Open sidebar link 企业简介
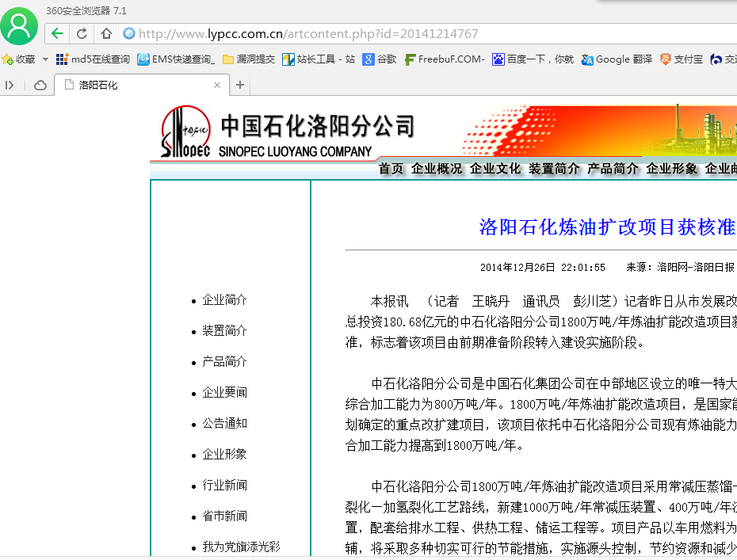737x560 pixels. click(x=224, y=299)
